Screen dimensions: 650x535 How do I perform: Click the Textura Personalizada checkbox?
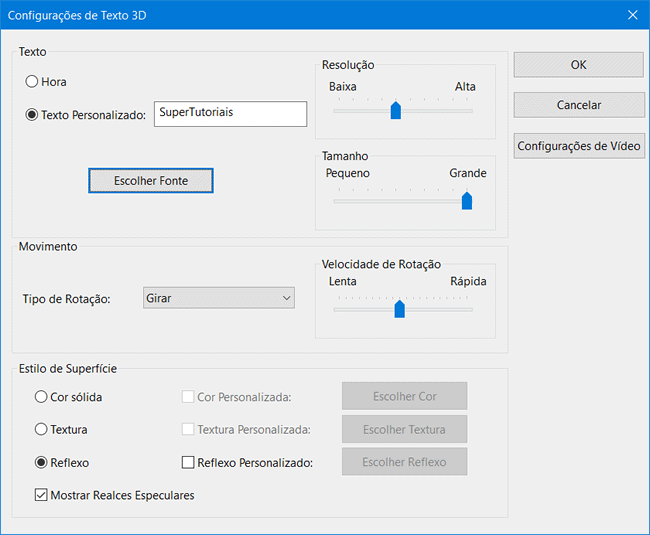click(x=188, y=430)
